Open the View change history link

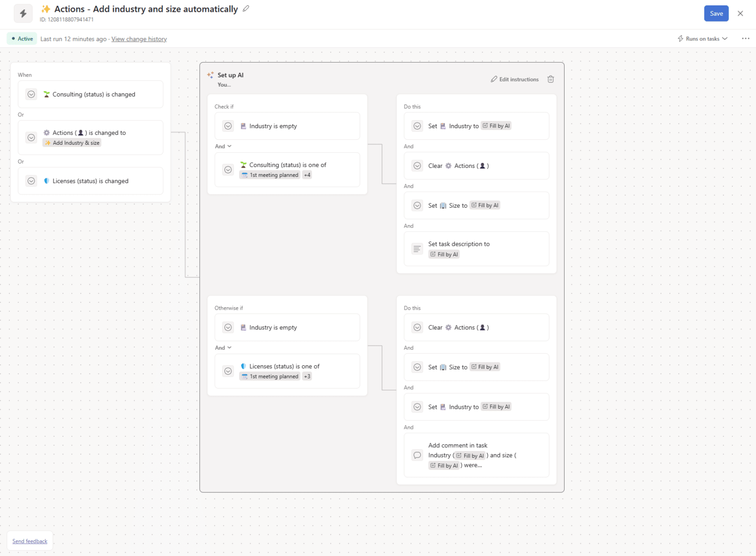(139, 39)
